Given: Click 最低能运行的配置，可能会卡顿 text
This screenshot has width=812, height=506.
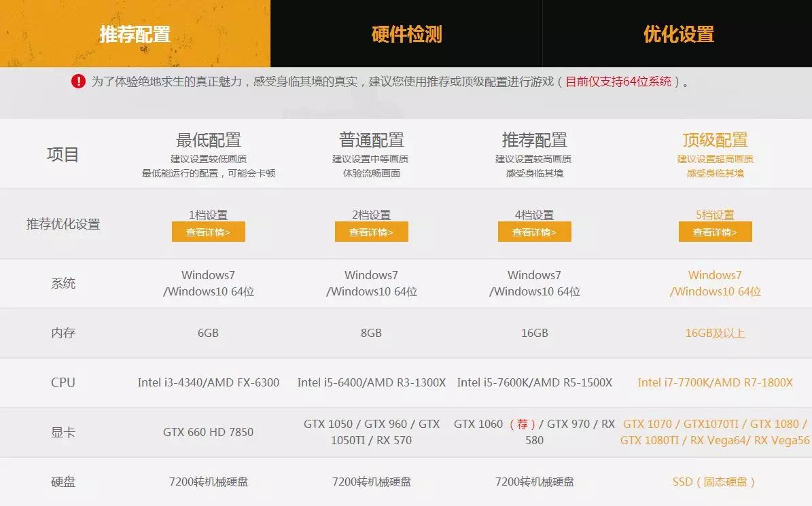Looking at the screenshot, I should [x=208, y=173].
